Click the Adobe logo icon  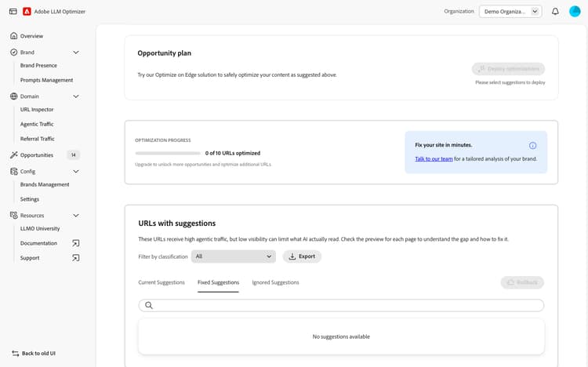(x=27, y=12)
